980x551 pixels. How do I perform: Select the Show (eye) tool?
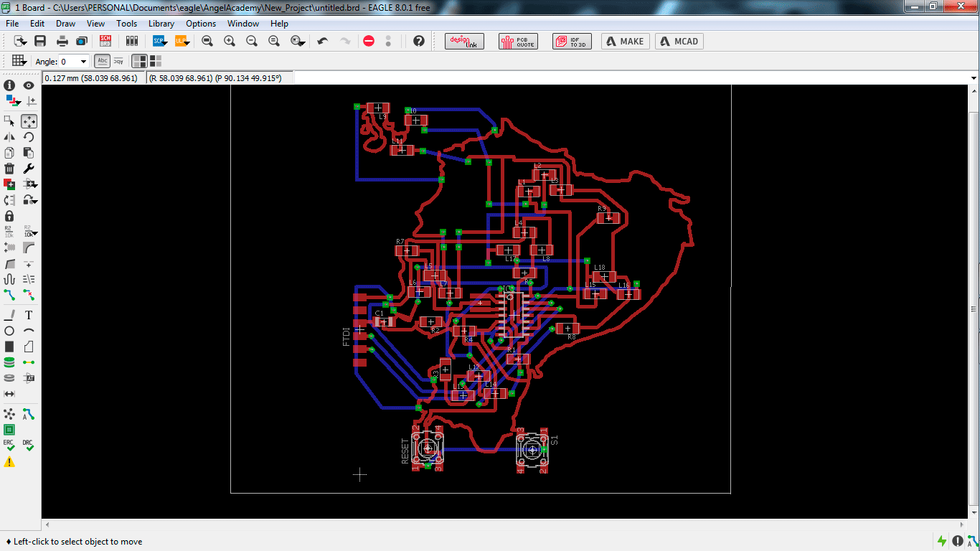[29, 85]
